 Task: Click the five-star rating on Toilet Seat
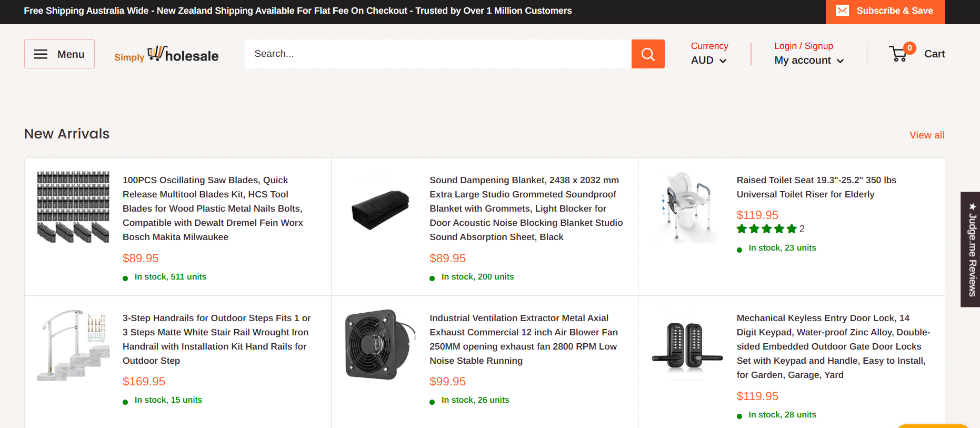(x=766, y=229)
